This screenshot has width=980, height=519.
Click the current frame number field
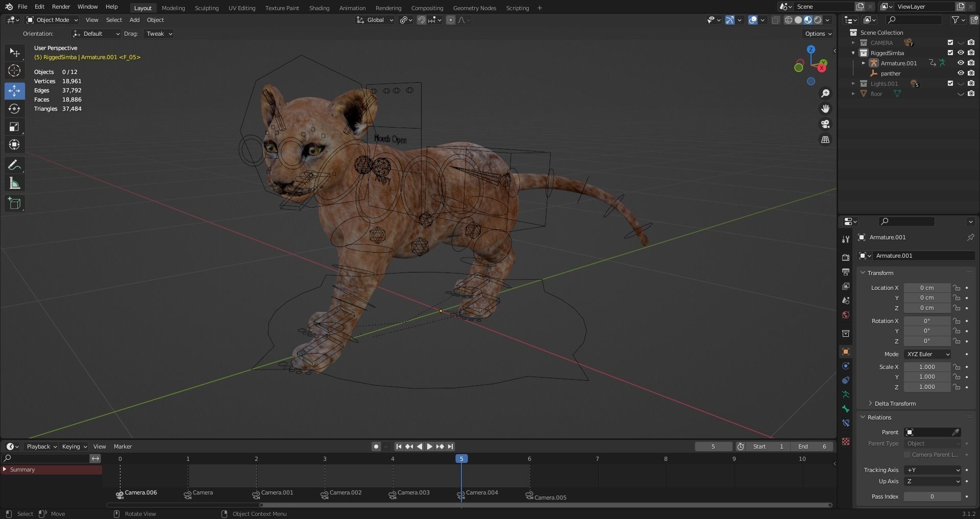(713, 447)
